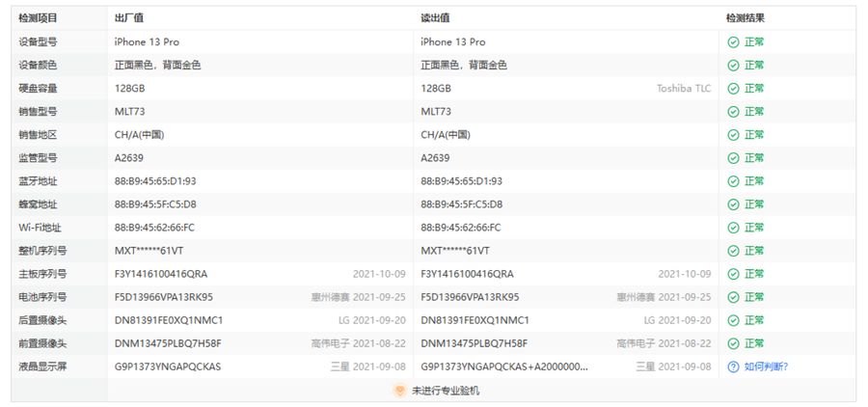
Task: Click the Toshiba TLC note in 硬盘容量 row
Action: pos(684,89)
